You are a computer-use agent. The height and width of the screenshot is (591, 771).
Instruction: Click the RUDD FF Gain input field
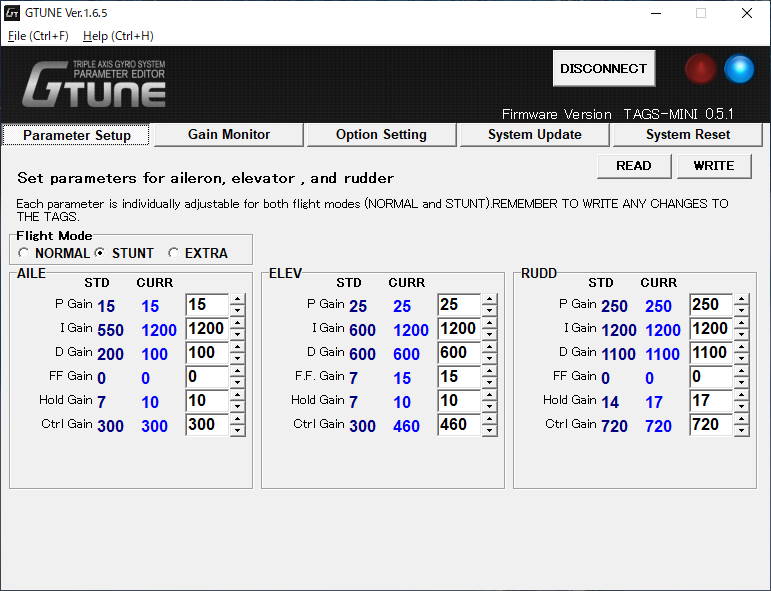click(712, 377)
